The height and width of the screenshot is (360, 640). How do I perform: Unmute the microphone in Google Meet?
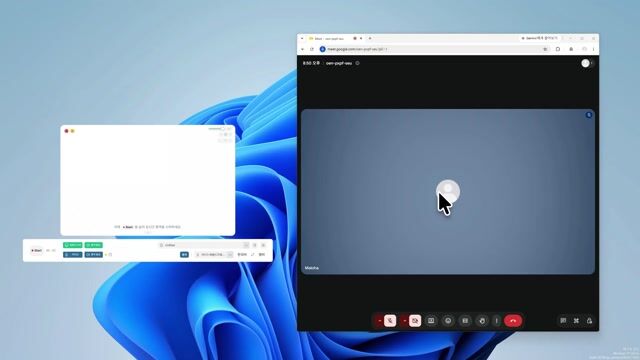click(390, 321)
